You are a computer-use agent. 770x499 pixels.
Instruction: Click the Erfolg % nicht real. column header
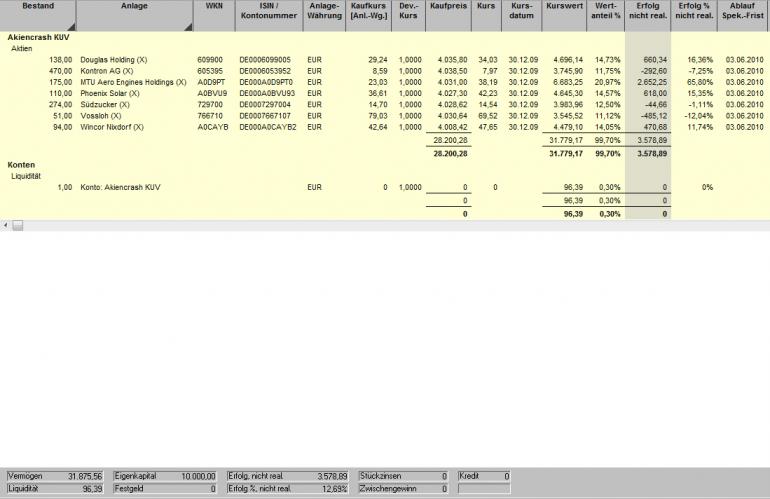[x=694, y=15]
